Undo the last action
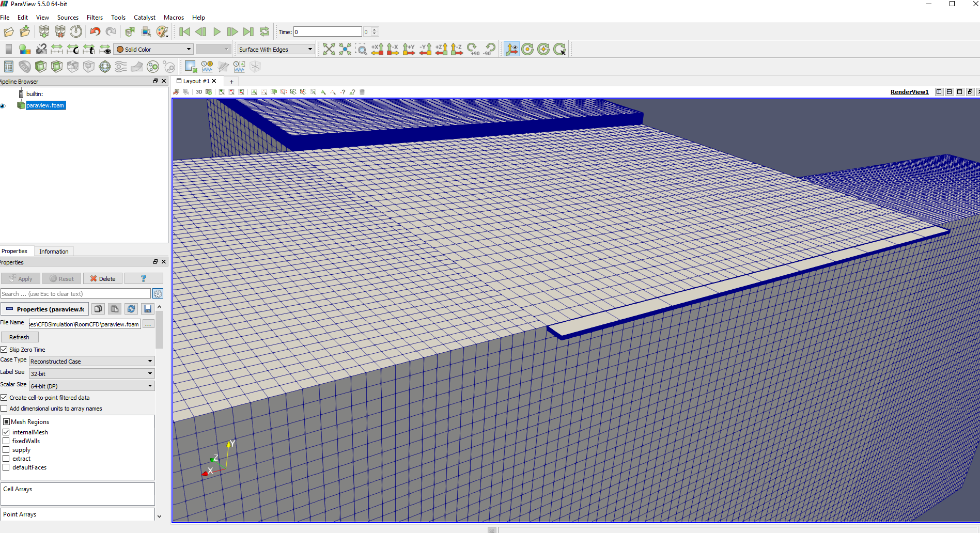The image size is (980, 533). click(95, 32)
